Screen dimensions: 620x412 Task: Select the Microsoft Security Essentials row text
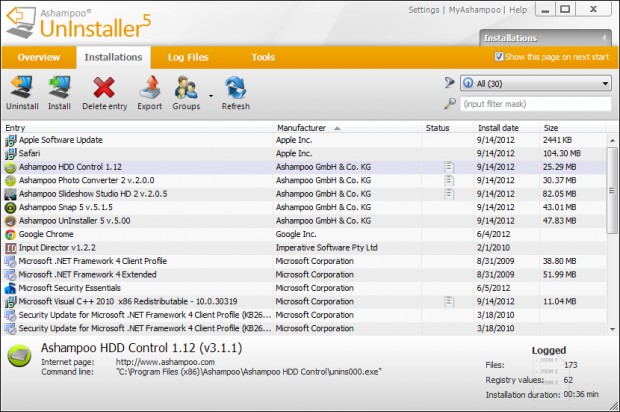coord(70,288)
